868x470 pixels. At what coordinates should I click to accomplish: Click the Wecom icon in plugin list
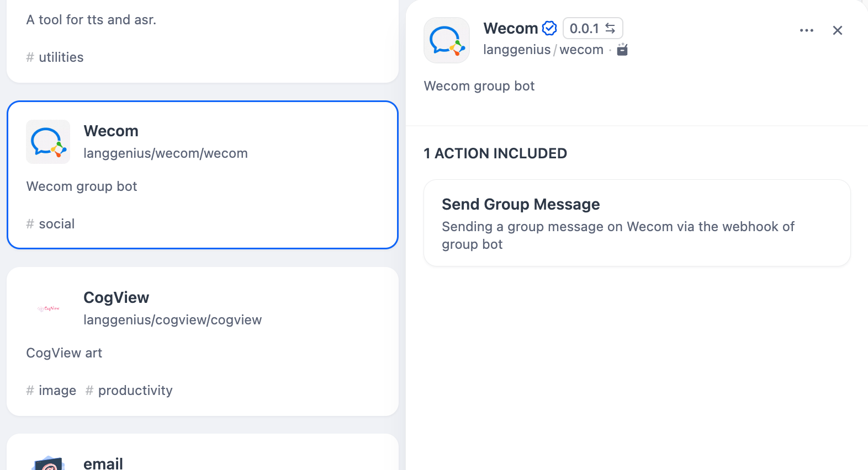48,142
